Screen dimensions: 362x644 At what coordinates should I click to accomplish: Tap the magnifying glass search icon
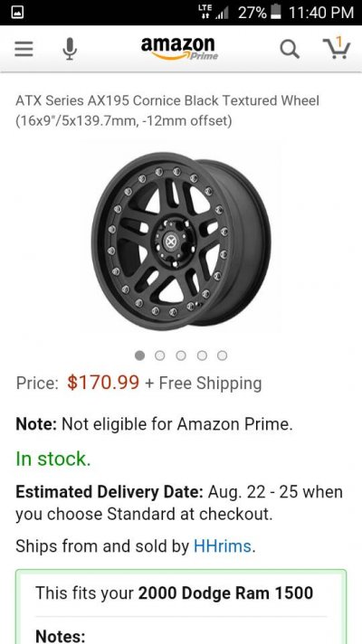pyautogui.click(x=290, y=49)
